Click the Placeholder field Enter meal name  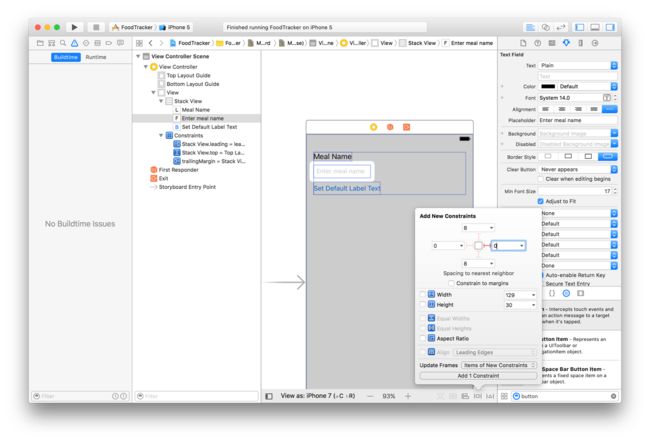point(578,120)
